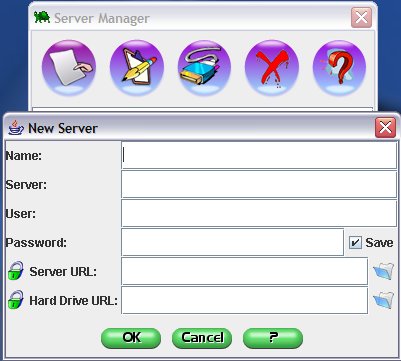
Task: Click the green turtle icon in Server Manager title
Action: (42, 17)
